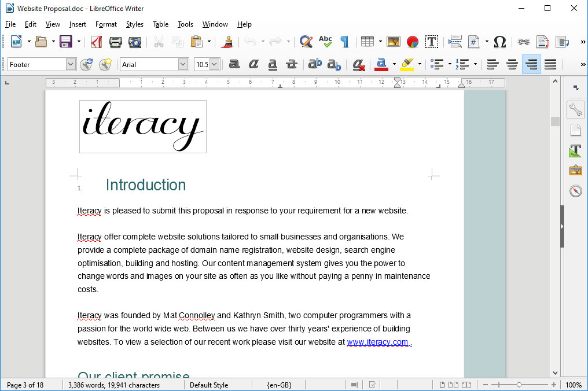This screenshot has height=391, width=588.
Task: Open the File menu
Action: (10, 24)
